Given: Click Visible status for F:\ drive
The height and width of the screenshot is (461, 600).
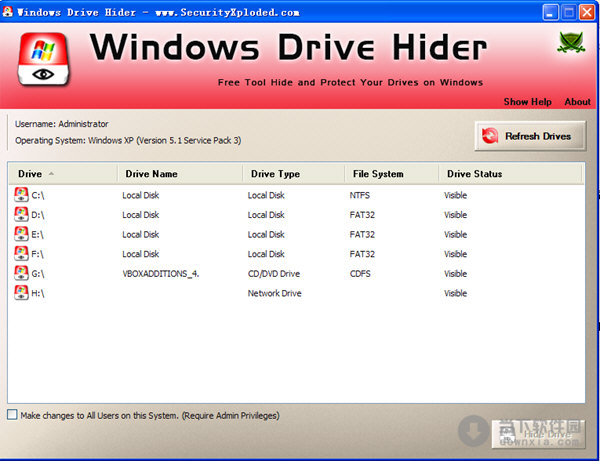Looking at the screenshot, I should pyautogui.click(x=455, y=254).
